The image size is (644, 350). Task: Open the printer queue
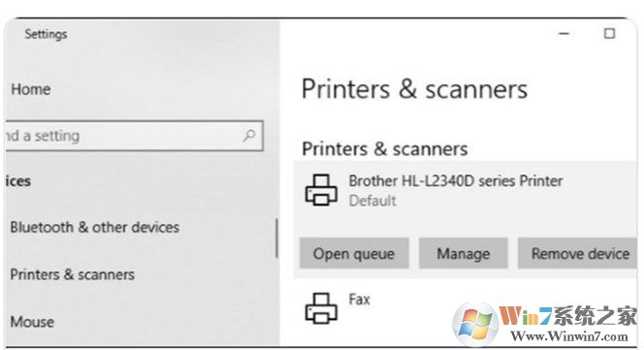point(354,253)
